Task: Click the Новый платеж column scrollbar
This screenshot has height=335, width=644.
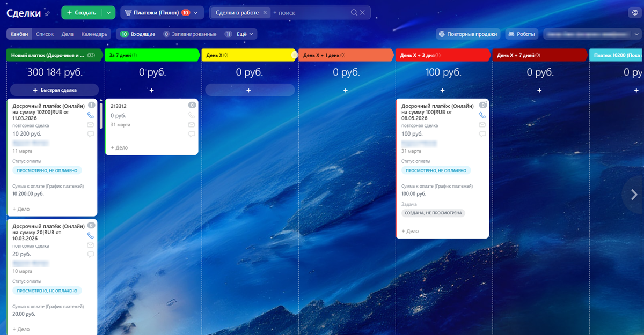Action: click(101, 115)
